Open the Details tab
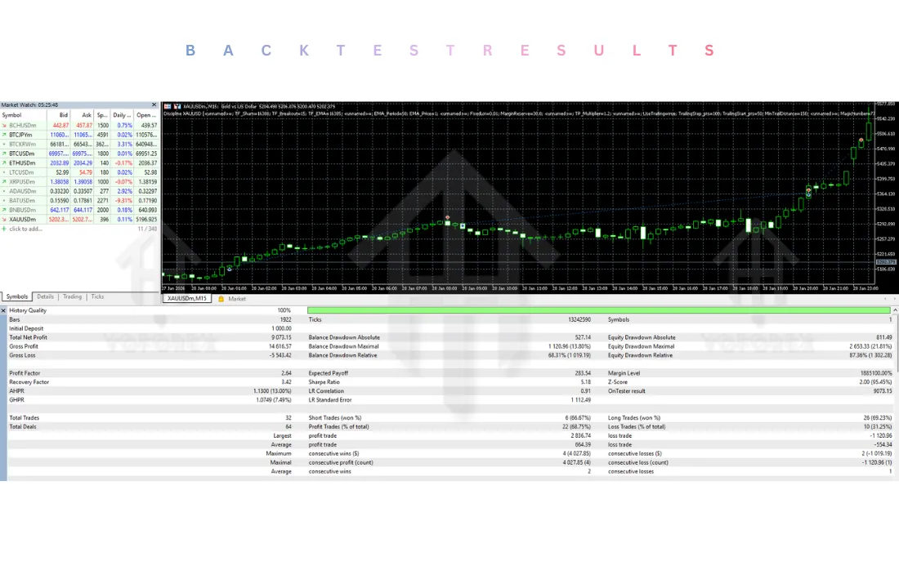Screen dimensions: 899x588 [45, 296]
